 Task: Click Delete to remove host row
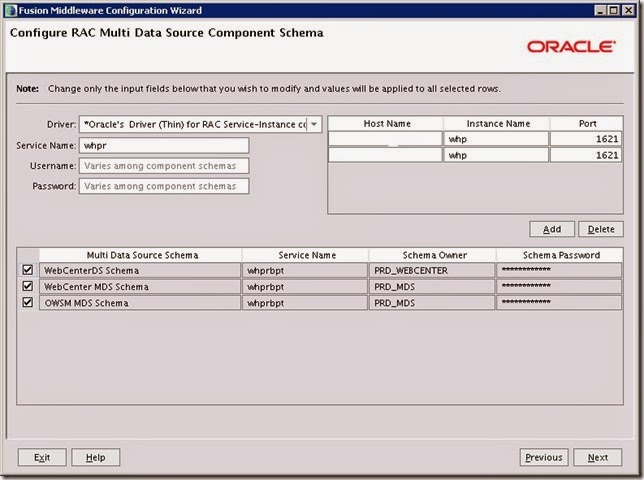600,229
